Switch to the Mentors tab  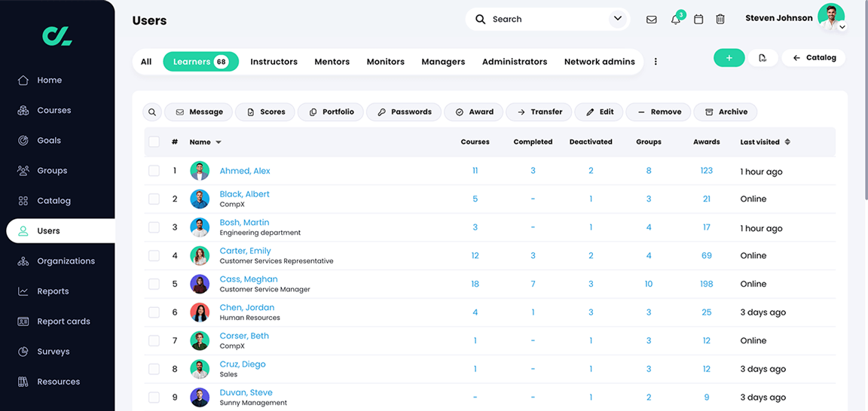(332, 62)
